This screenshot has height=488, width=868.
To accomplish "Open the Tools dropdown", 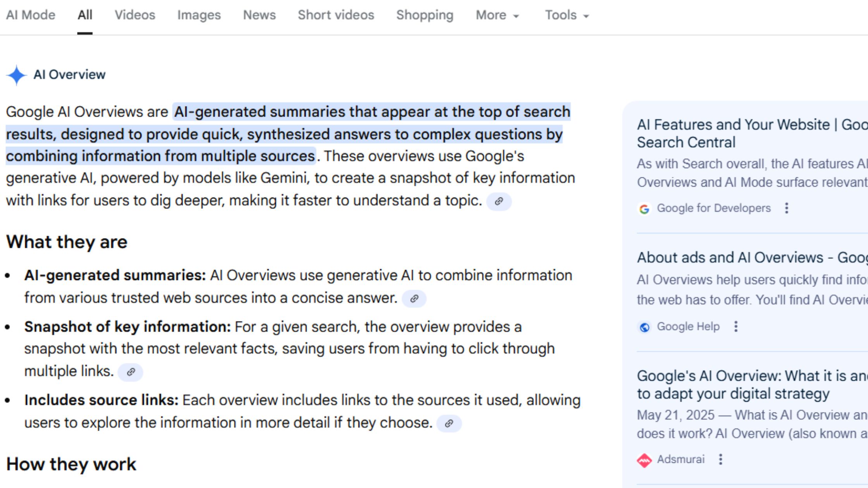I will (567, 15).
